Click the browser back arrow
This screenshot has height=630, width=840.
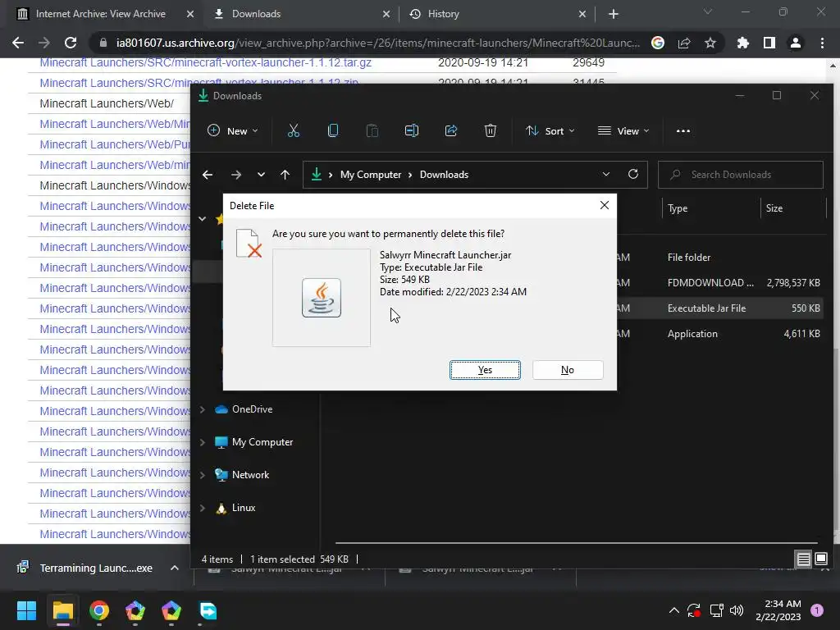coord(18,43)
